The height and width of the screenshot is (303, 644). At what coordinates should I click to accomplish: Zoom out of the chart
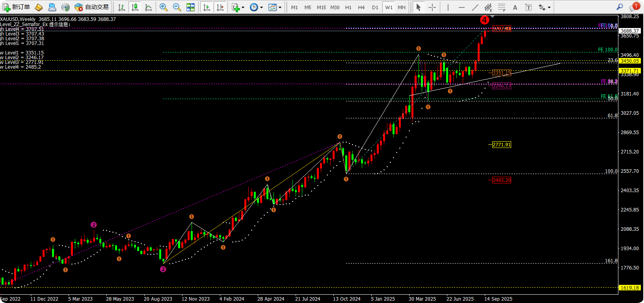coord(177,7)
